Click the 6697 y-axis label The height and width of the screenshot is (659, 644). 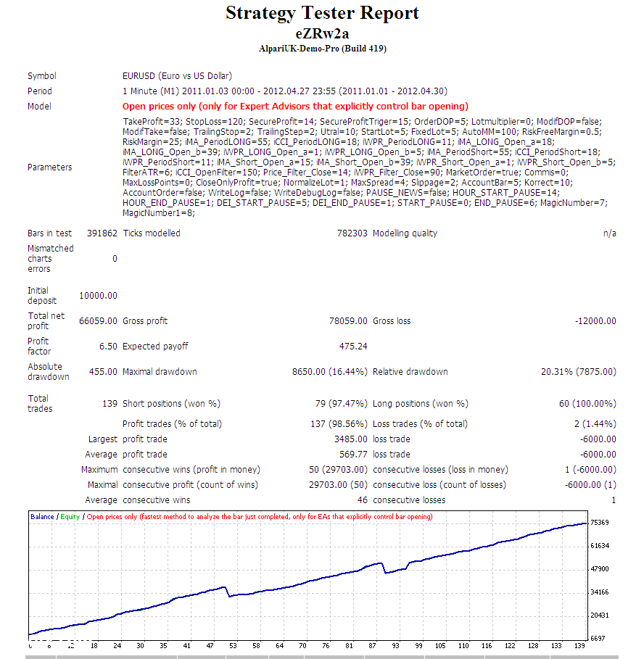(598, 639)
